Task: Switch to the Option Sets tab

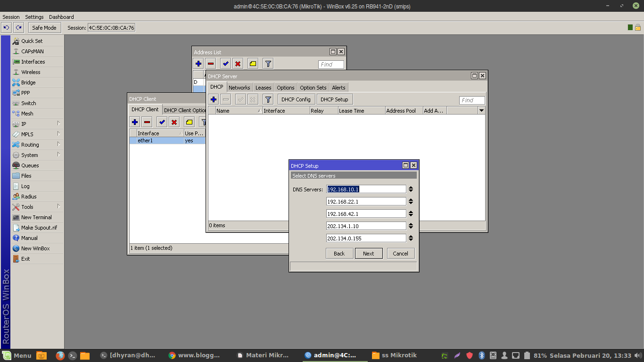Action: (x=313, y=88)
